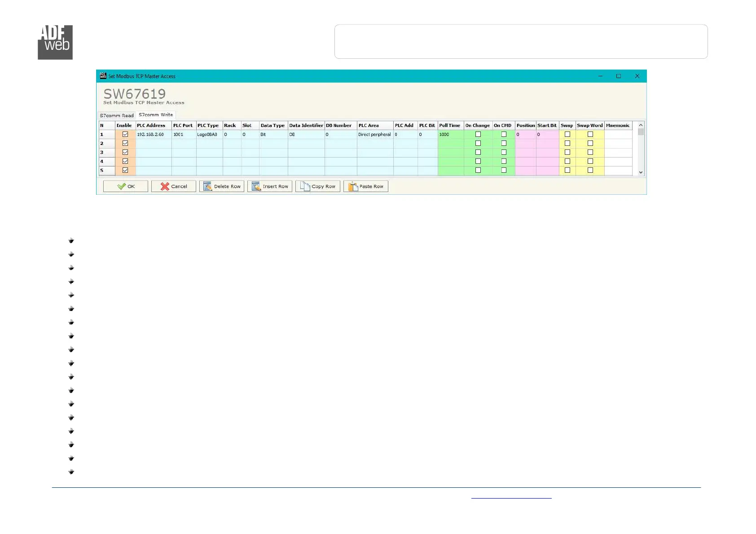Tick Swap Word checkbox in row 1
Screen dimensions: 756x534
pos(590,134)
